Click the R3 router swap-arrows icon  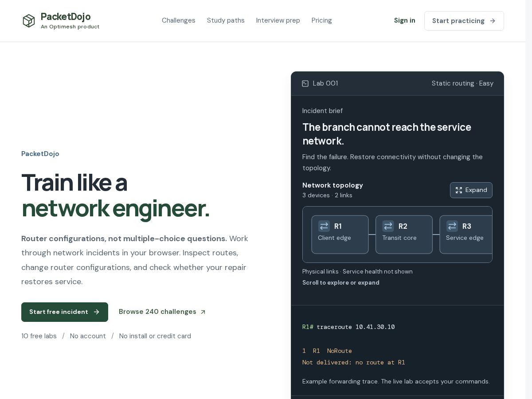452,226
